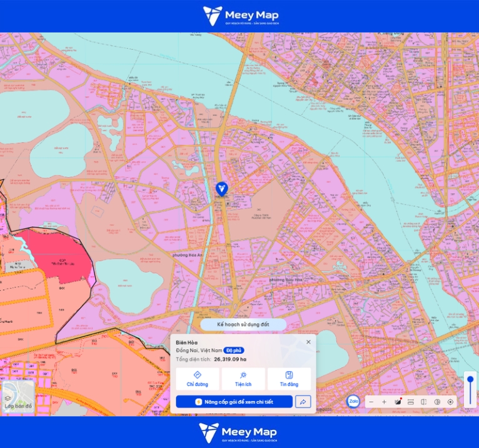The image size is (479, 448).
Task: Open the stacked-panel layout icon in the map toolbar
Action: (411, 402)
